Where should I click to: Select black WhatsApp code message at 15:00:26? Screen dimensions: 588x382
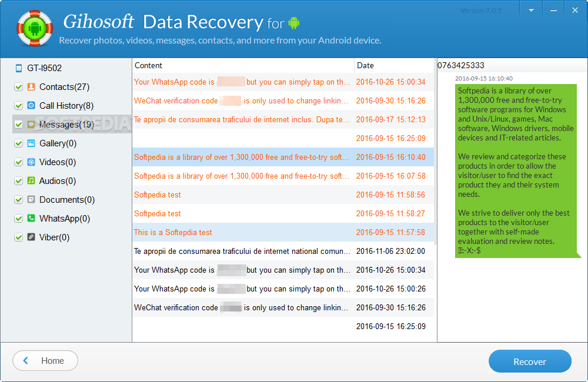click(x=283, y=289)
